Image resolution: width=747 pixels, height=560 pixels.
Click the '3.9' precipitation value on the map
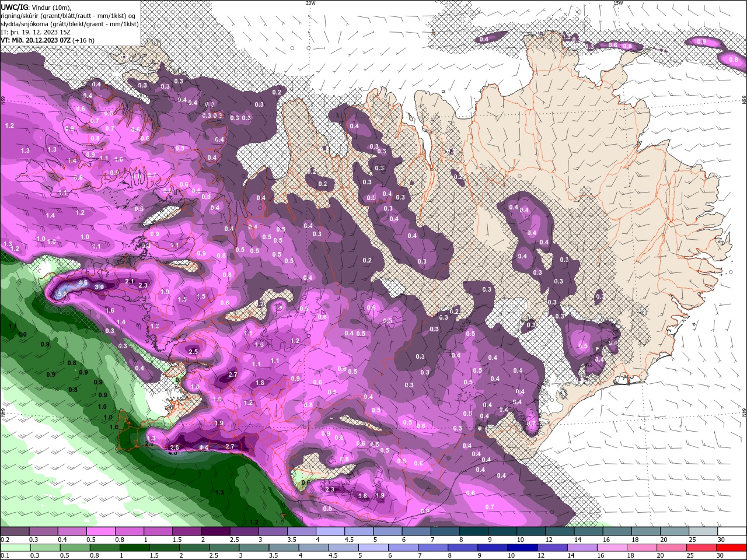pyautogui.click(x=99, y=286)
